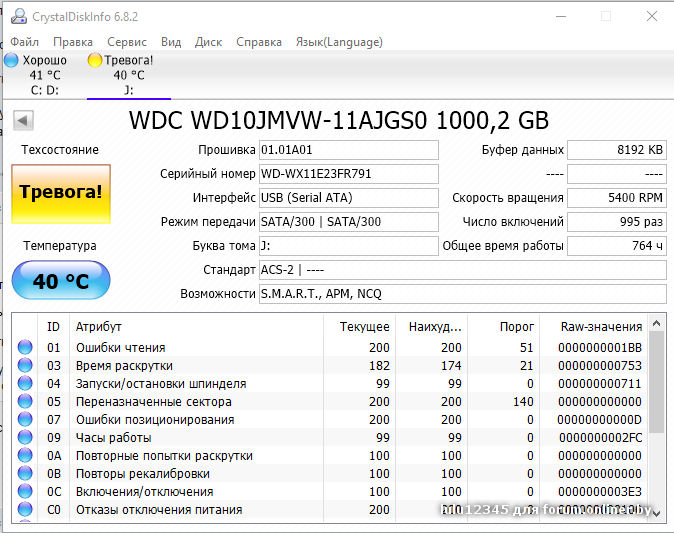The width and height of the screenshot is (674, 533).
Task: Open the Диск menu
Action: click(208, 42)
